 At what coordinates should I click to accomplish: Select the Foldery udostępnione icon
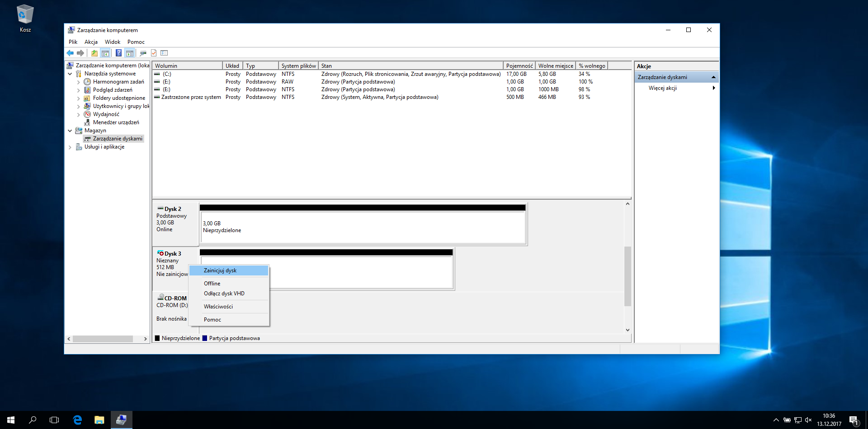87,98
